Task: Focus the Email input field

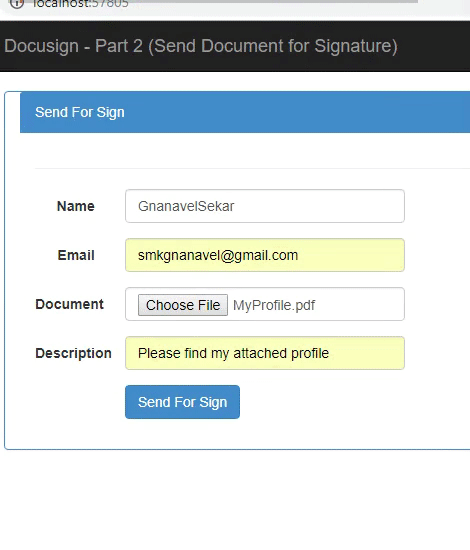Action: [x=265, y=255]
